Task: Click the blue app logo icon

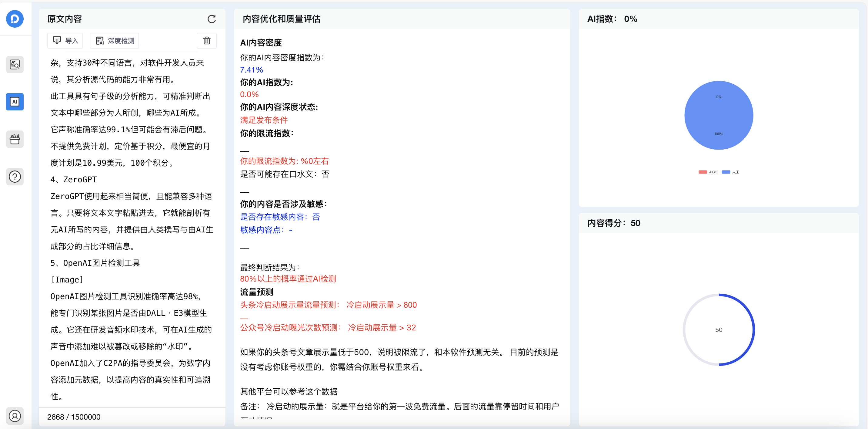Action: (15, 19)
